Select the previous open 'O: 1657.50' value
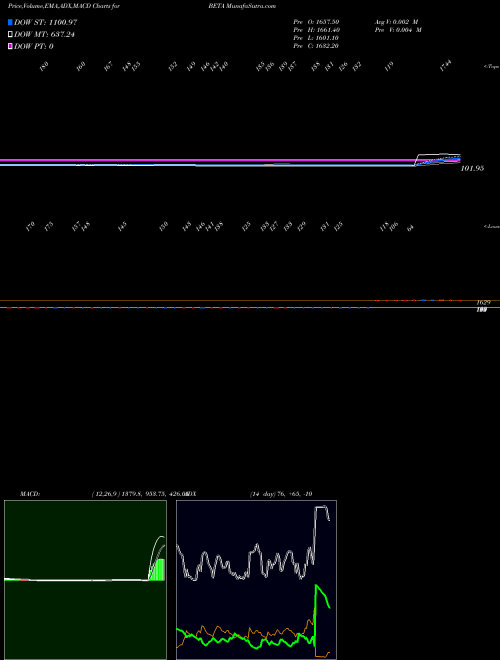The height and width of the screenshot is (660, 500). click(324, 21)
